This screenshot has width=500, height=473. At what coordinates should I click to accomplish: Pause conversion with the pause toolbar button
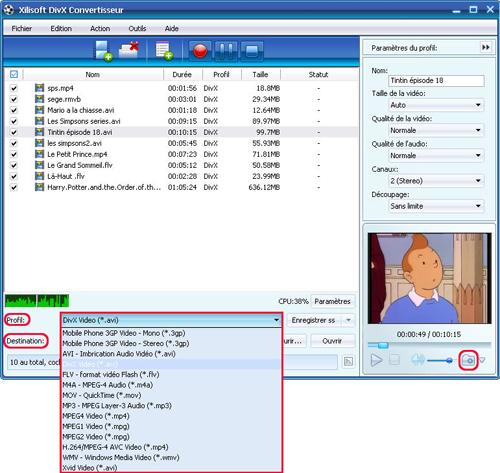coord(226,51)
